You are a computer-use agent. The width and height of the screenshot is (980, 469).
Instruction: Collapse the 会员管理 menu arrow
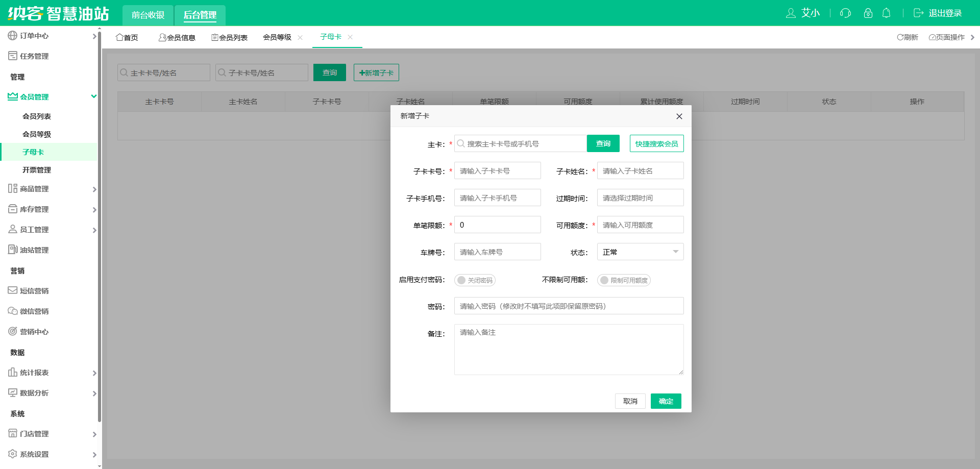point(94,96)
